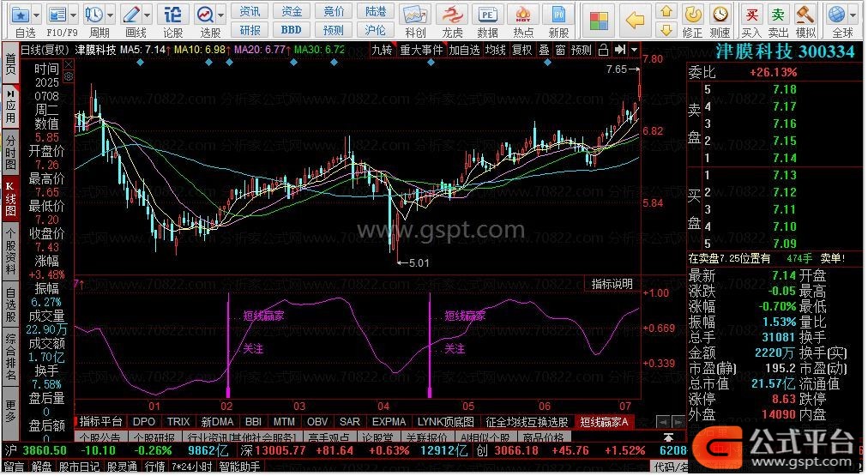This screenshot has height=476, width=868.
Task: Click the first vertical 短线赢家 signal marker
Action: [228, 345]
